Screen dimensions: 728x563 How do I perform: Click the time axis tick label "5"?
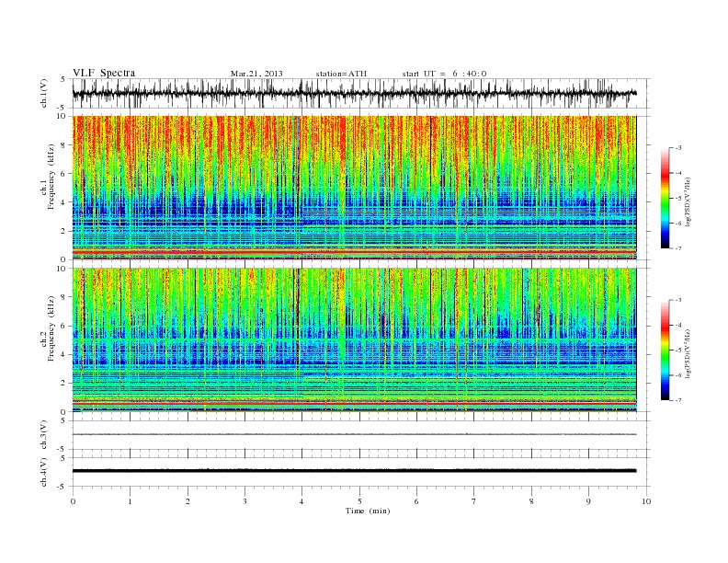[359, 501]
